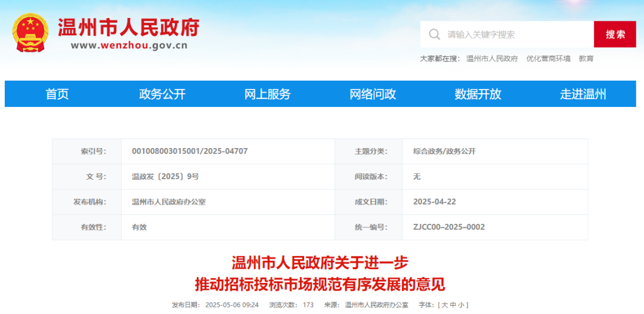Open the 温州市人民政府 hot search link
This screenshot has width=644, height=314.
[492, 59]
